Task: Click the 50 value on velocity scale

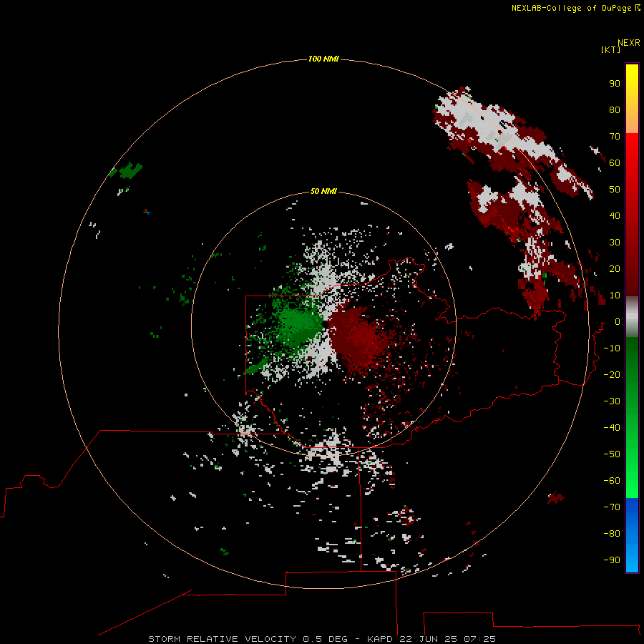Action: [x=615, y=190]
